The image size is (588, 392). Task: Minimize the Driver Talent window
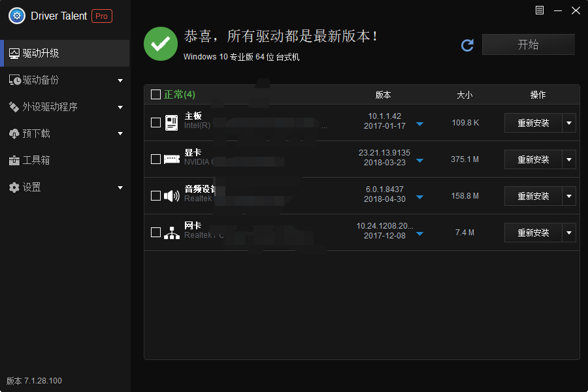pos(558,10)
